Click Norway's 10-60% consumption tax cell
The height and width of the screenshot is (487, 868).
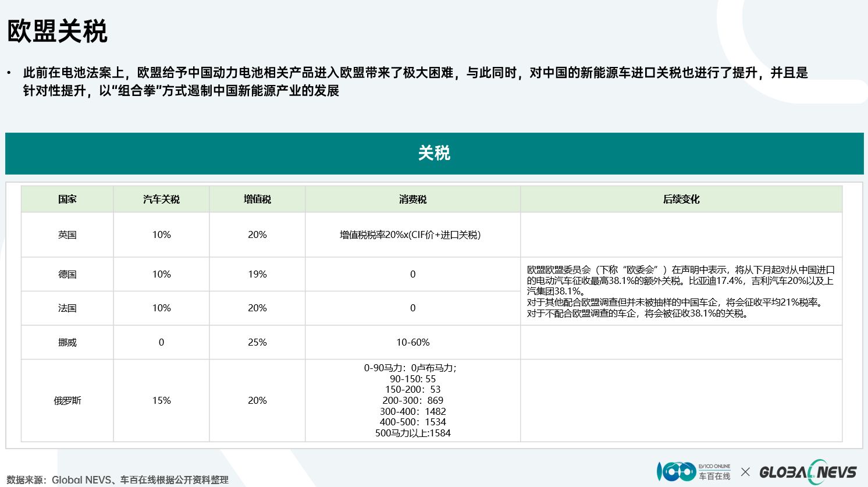pos(412,343)
